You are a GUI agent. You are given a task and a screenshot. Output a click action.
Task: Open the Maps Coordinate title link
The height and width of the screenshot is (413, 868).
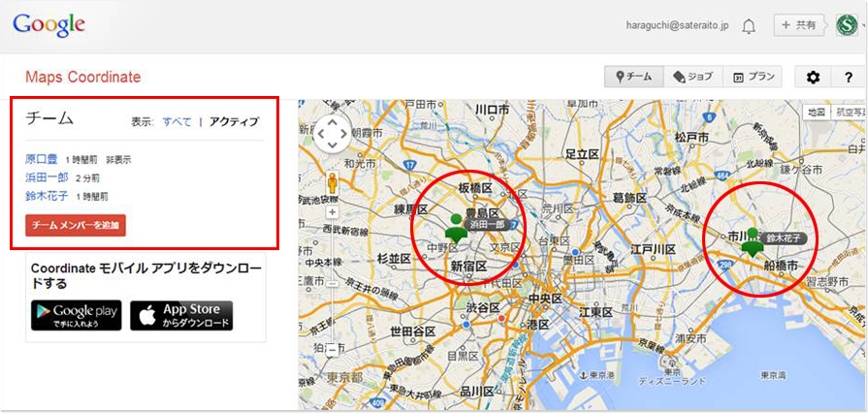83,77
